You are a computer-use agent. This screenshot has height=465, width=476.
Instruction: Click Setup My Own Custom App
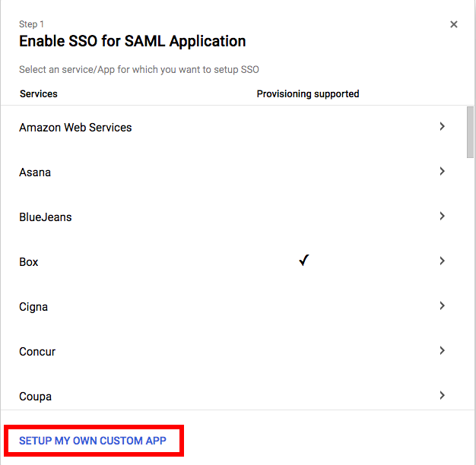(x=93, y=441)
